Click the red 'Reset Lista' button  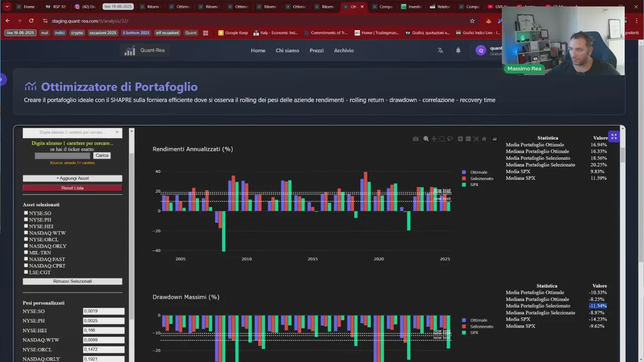[x=72, y=188]
